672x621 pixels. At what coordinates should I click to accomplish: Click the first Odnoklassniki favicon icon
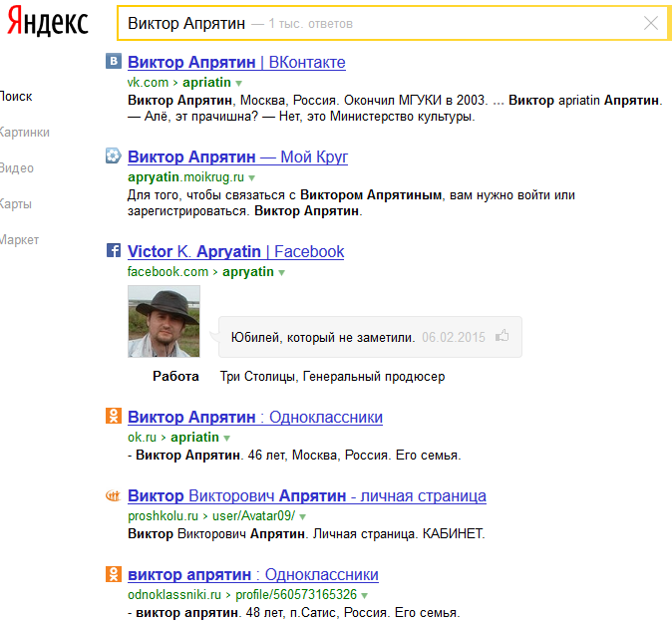tap(114, 417)
